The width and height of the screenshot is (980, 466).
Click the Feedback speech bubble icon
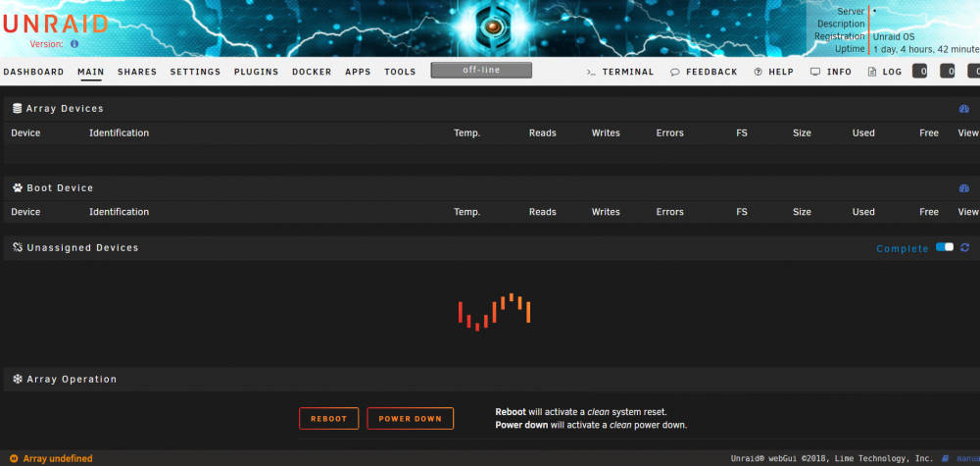[674, 72]
